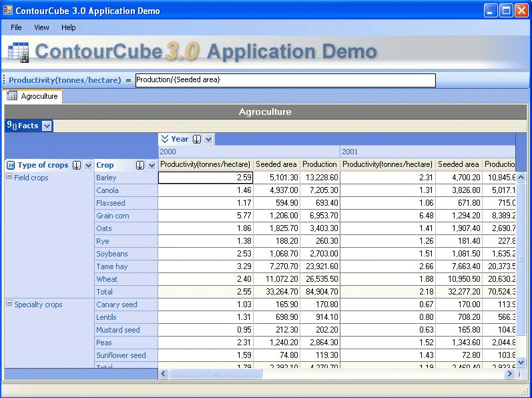Open the Type of crops filter dropdown
The width and height of the screenshot is (532, 398).
point(88,165)
